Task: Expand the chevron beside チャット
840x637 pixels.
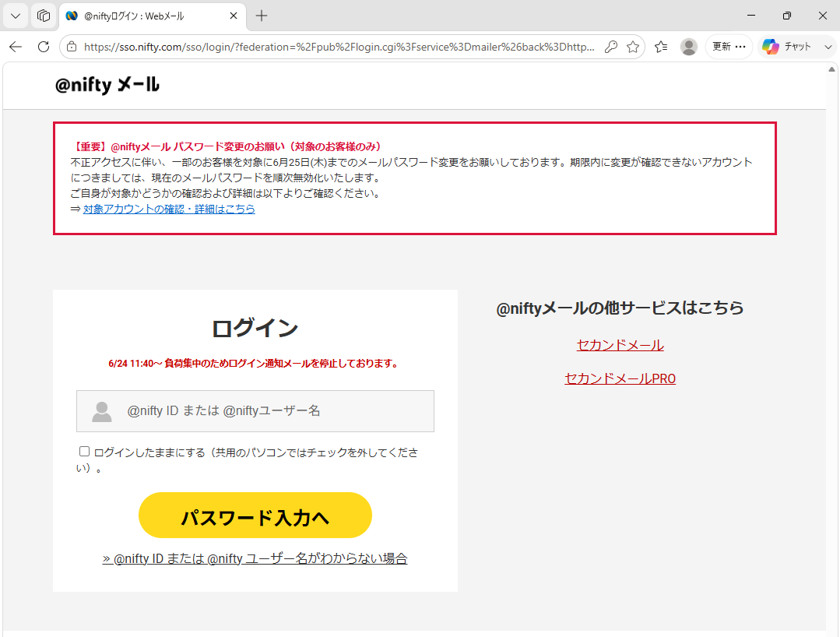Action: [x=828, y=48]
